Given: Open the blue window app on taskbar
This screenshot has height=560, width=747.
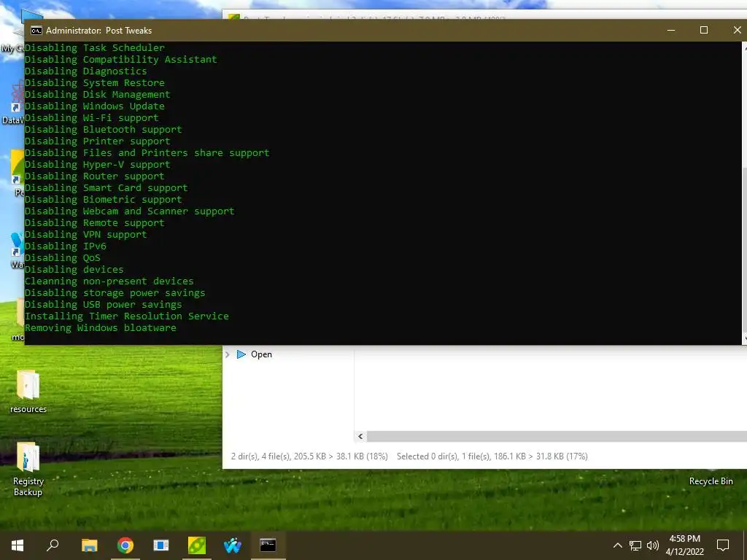Looking at the screenshot, I should pyautogui.click(x=161, y=545).
